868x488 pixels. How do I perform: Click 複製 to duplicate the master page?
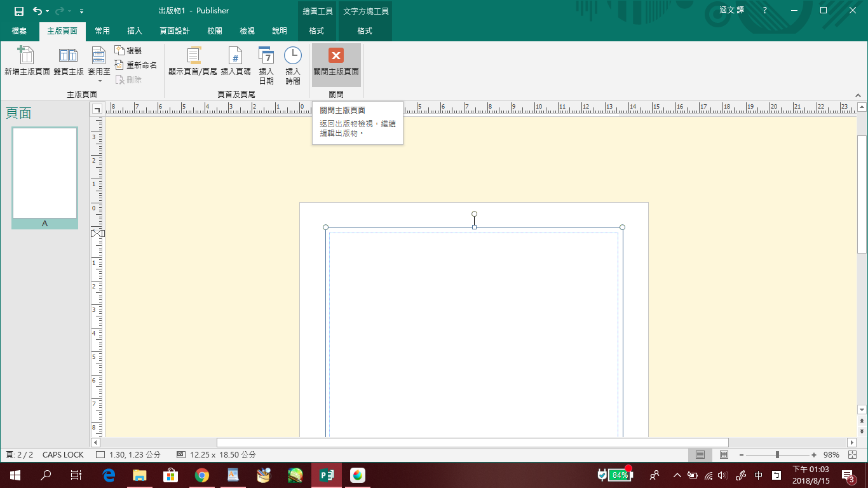[128, 50]
